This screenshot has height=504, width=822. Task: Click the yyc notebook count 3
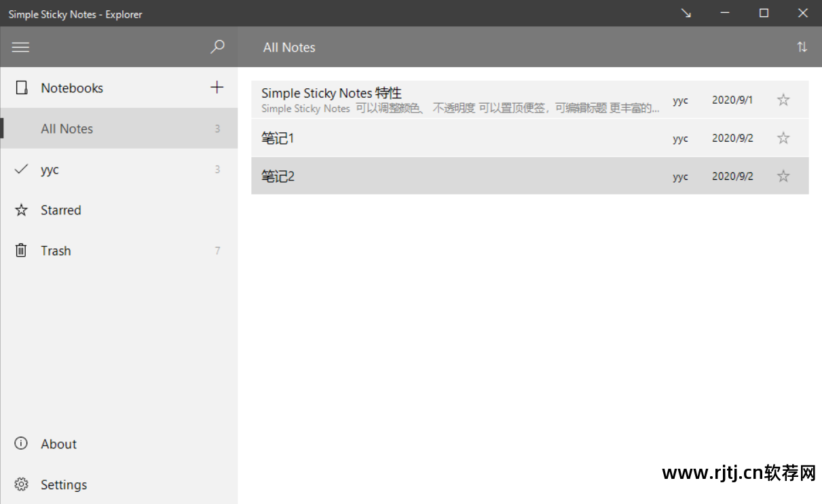[217, 170]
